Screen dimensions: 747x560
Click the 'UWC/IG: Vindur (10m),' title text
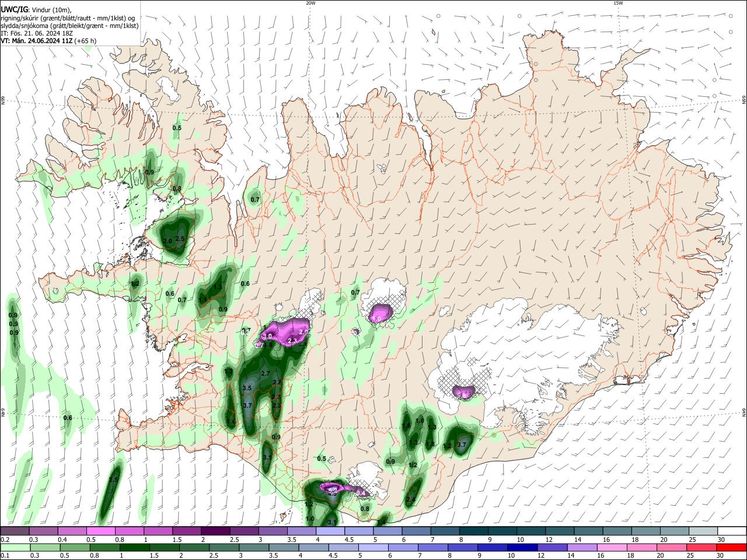coord(36,10)
